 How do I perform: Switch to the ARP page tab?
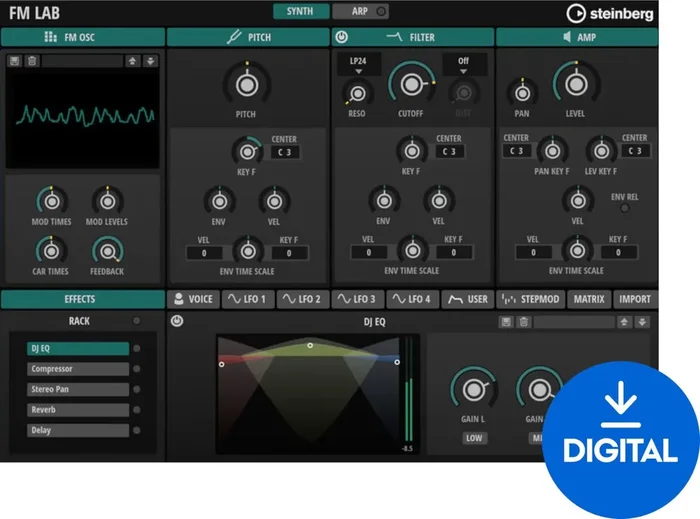point(360,11)
